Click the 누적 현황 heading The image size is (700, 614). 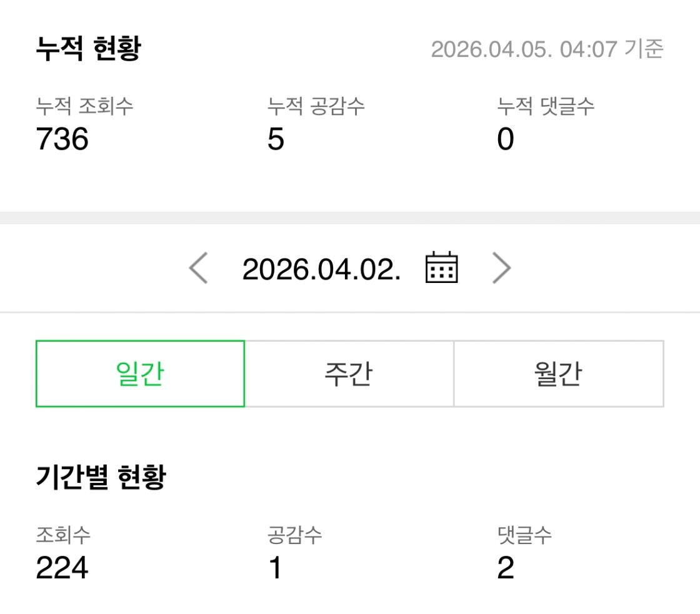[x=88, y=49]
